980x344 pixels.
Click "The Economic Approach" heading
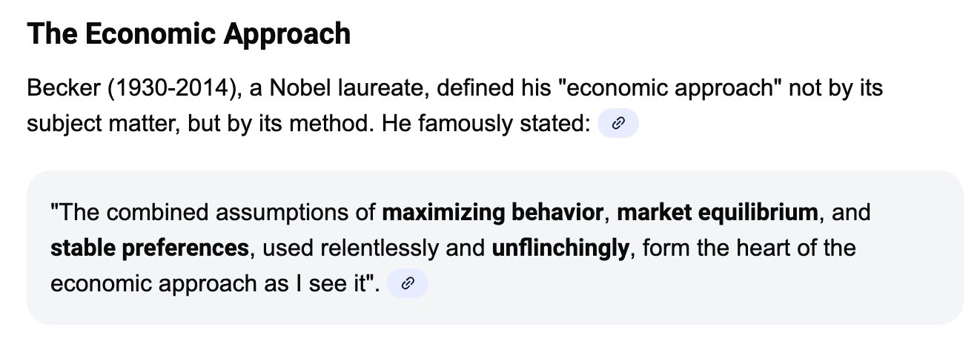188,34
